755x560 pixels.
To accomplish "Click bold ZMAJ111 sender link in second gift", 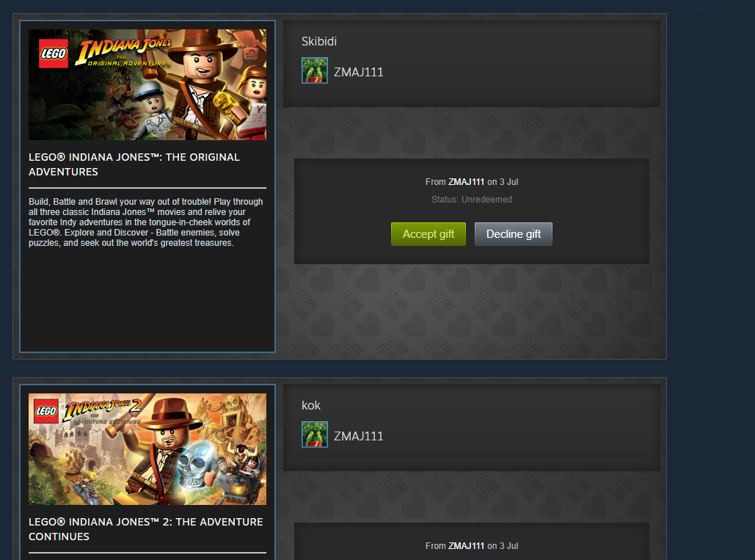I will coord(466,546).
